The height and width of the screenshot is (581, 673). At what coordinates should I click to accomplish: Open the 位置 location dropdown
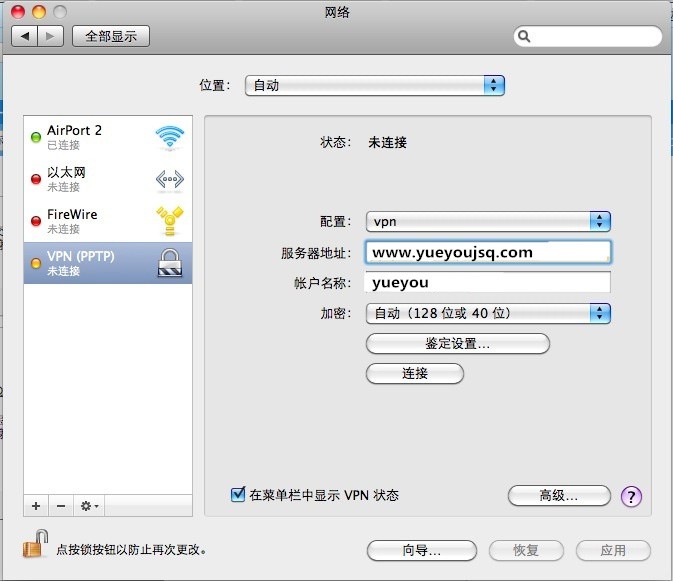[x=375, y=85]
